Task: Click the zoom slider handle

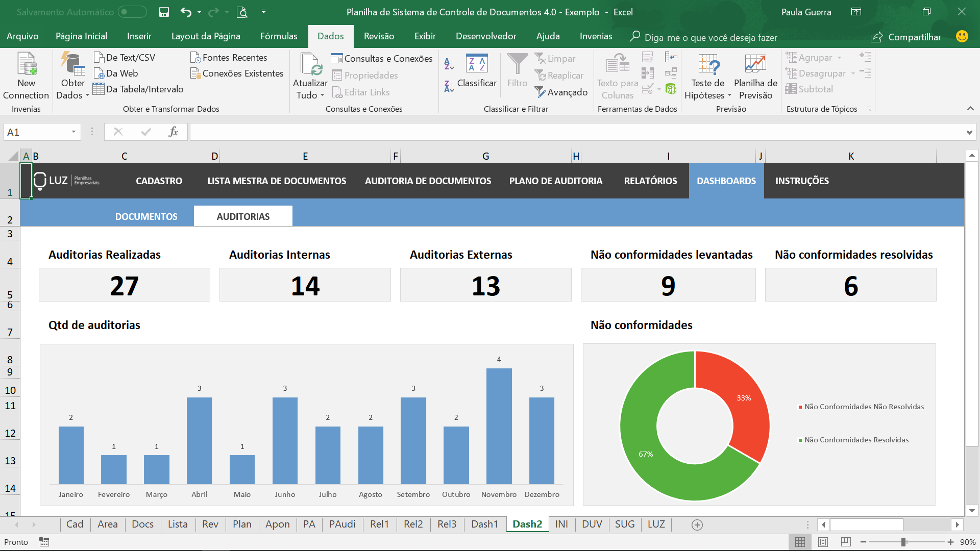Action: click(x=903, y=542)
